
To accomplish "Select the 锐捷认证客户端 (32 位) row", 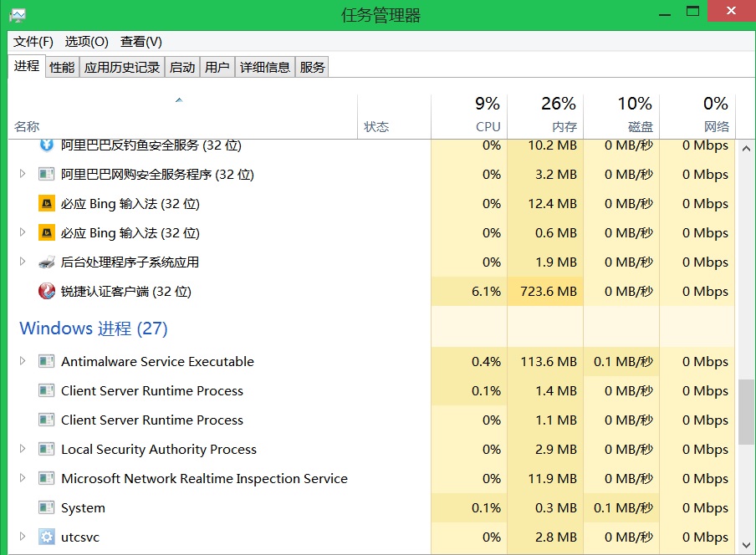I will point(371,291).
